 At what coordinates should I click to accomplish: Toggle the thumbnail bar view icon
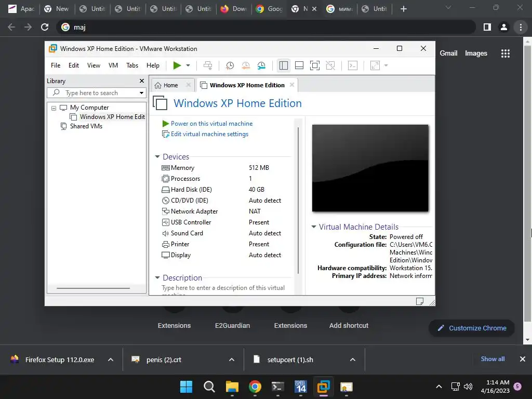[299, 65]
